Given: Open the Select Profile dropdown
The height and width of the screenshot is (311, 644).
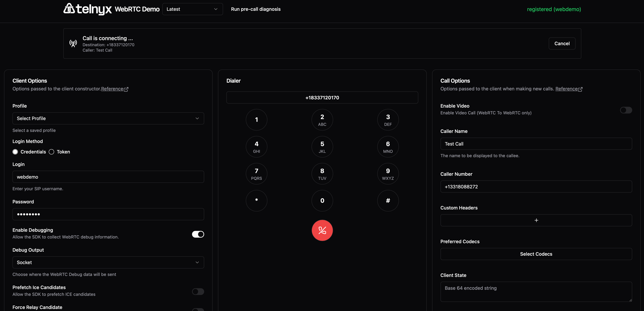Looking at the screenshot, I should coord(108,118).
